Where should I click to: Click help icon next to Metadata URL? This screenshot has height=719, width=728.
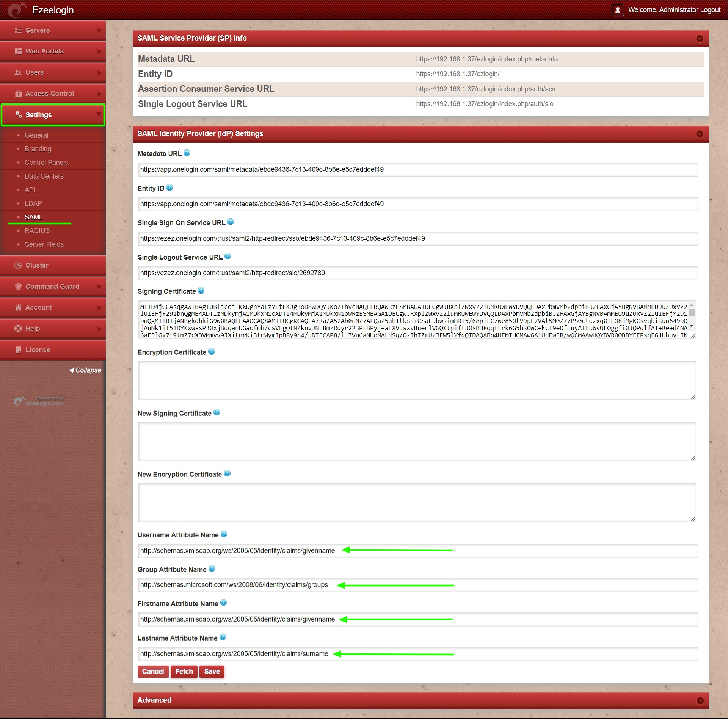pos(187,153)
